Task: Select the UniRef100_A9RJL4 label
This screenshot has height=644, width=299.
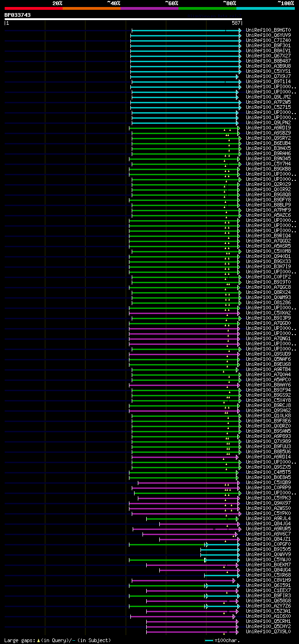Action: 268,518
